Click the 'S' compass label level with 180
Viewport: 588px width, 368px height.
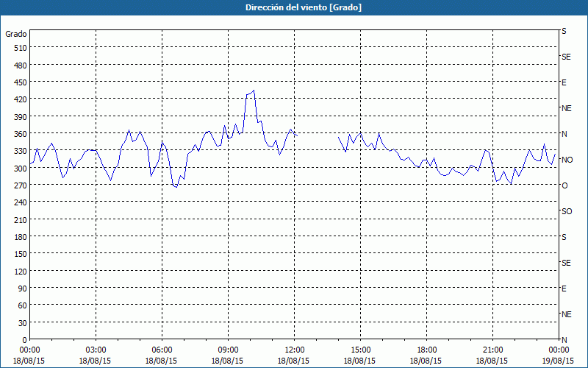pos(564,237)
